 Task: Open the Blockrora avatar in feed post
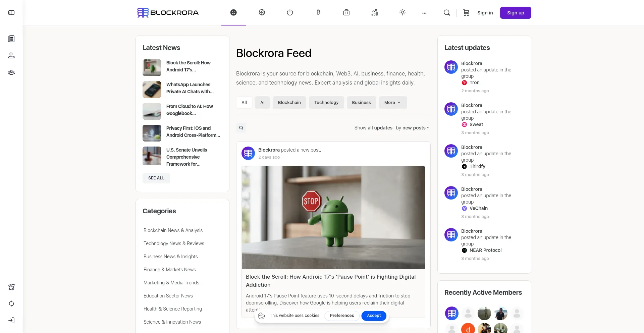(248, 153)
